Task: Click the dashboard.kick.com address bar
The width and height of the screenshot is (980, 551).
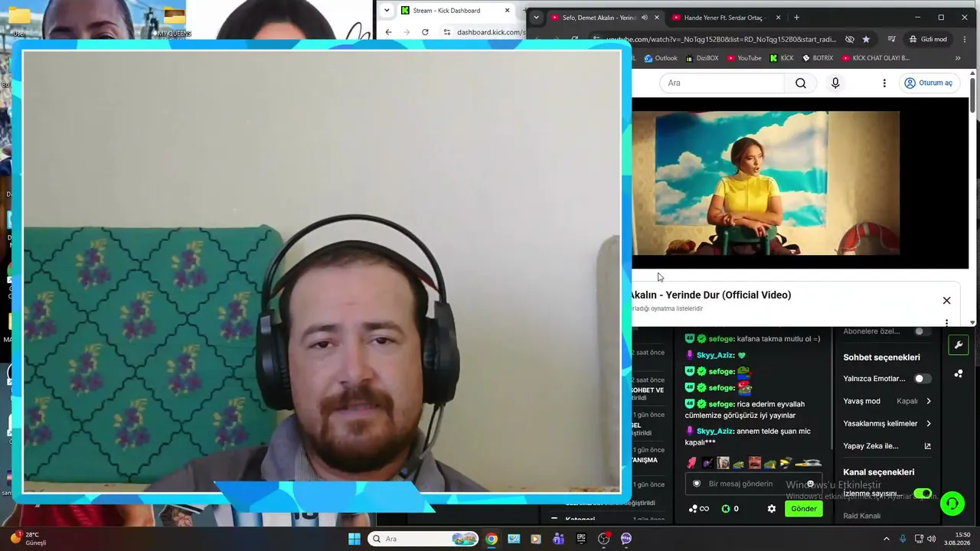Action: 490,32
